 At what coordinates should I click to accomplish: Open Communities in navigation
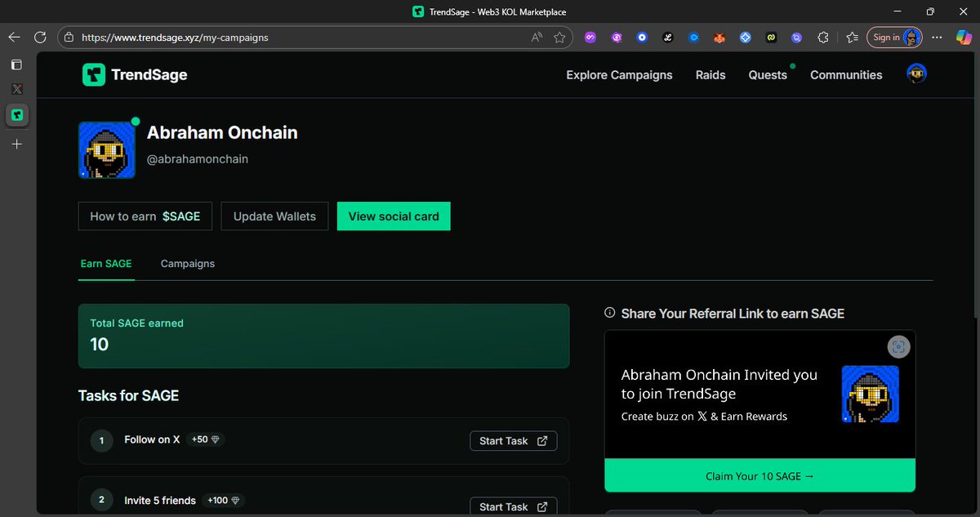pyautogui.click(x=846, y=75)
